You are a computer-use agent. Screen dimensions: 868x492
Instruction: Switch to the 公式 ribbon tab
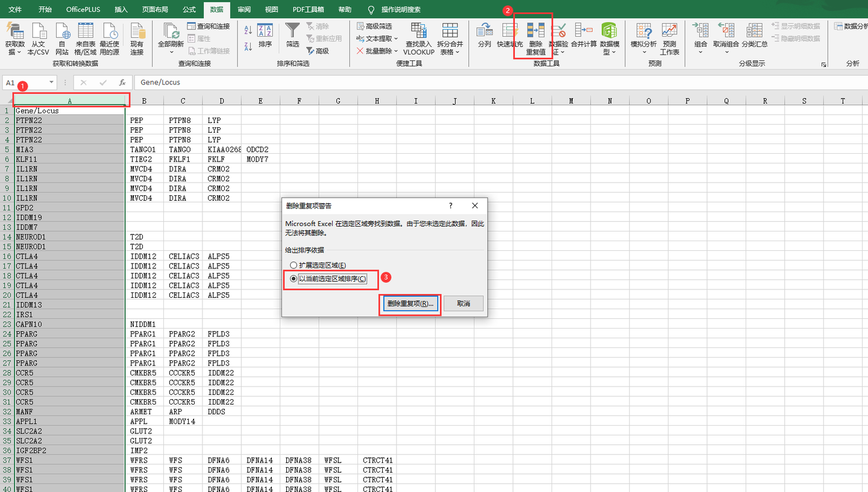[x=189, y=10]
